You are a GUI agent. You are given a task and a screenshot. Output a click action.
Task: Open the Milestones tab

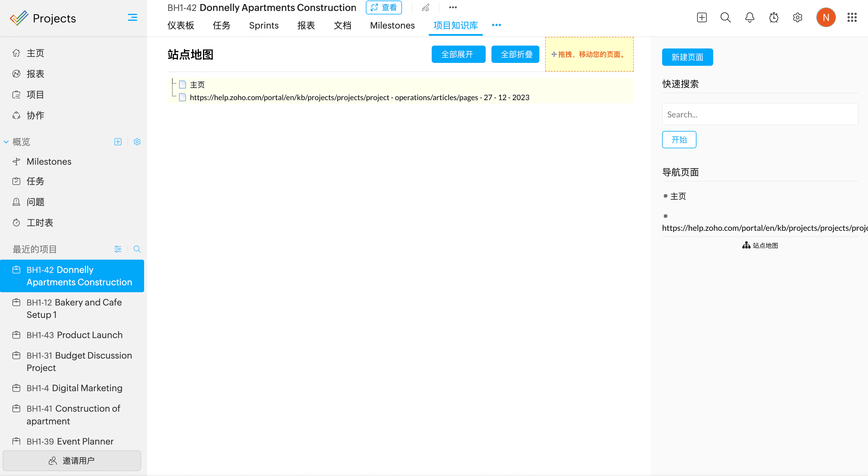coord(392,25)
